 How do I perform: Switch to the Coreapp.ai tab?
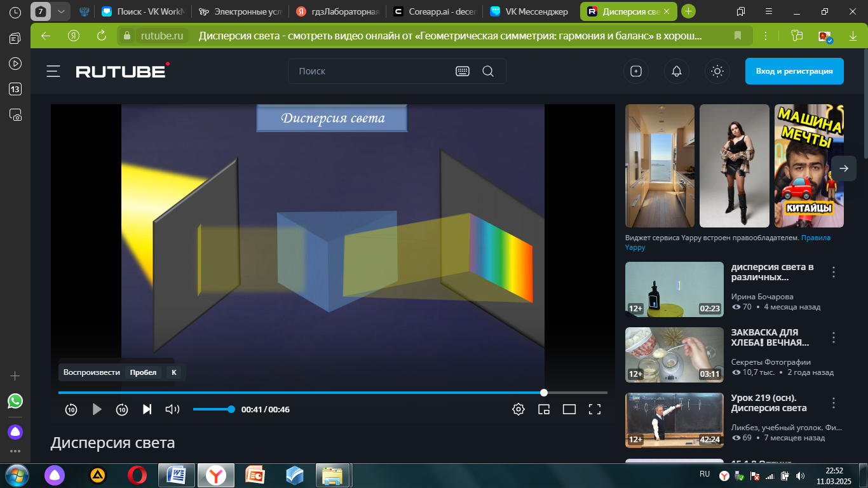coord(435,11)
